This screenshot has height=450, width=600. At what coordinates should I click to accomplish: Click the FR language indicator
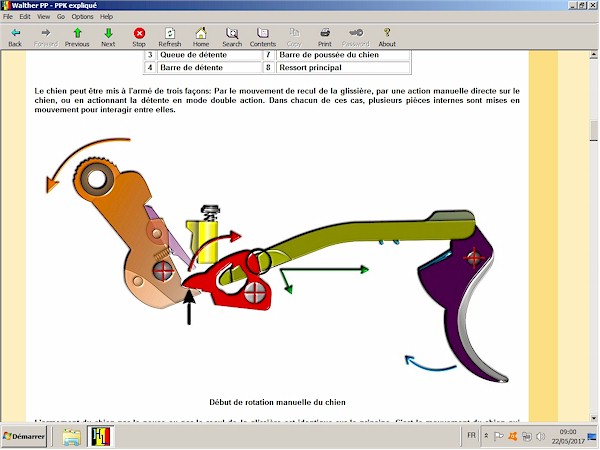(471, 435)
